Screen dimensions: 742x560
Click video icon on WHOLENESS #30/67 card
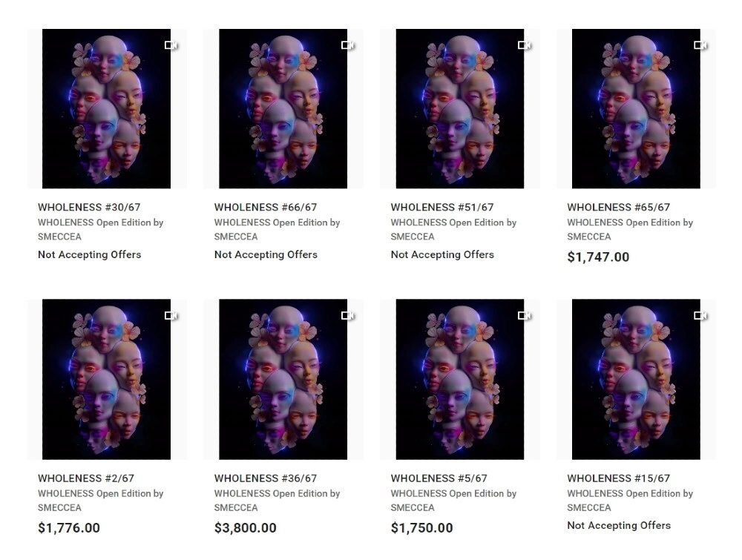[171, 45]
